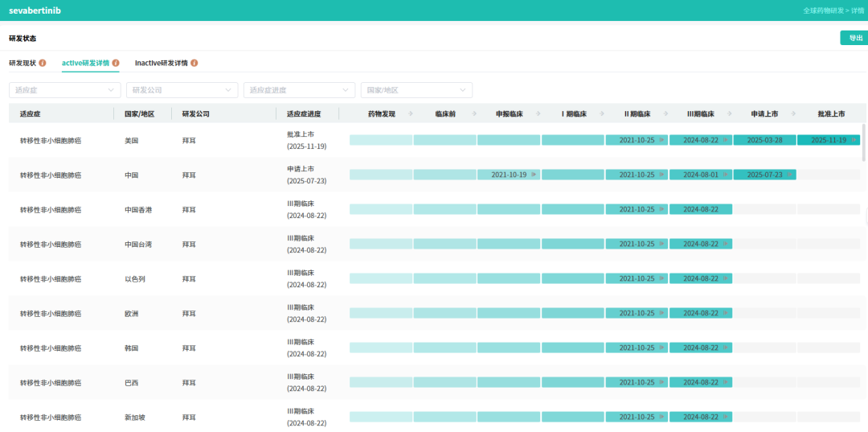Click the table's vertical scrollbar

click(x=864, y=145)
